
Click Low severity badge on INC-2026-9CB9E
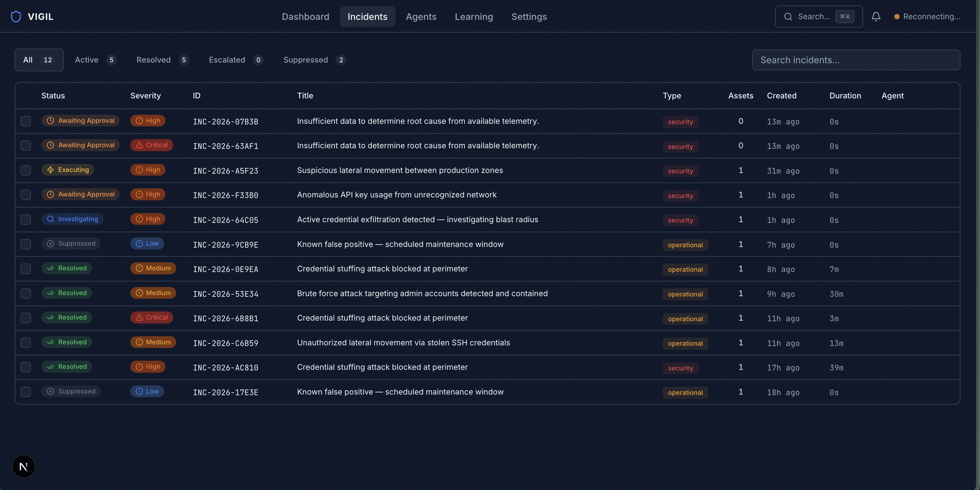(x=147, y=243)
